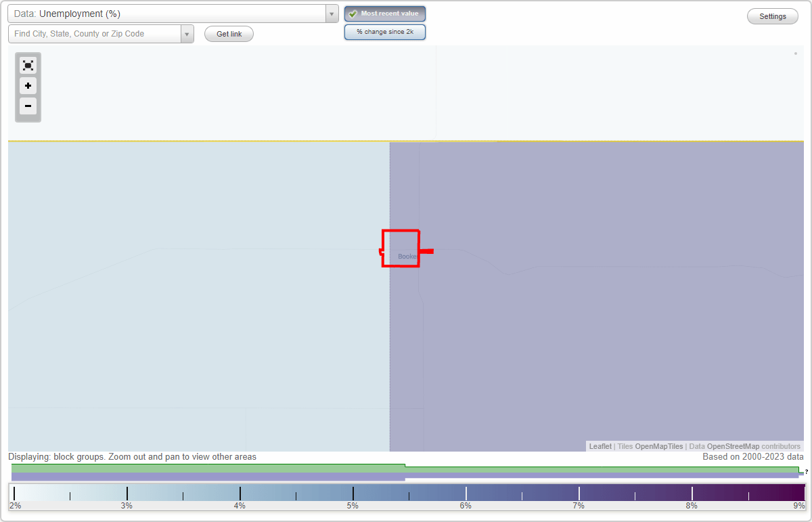
Task: Open the Leaflet attribution link
Action: [x=600, y=446]
